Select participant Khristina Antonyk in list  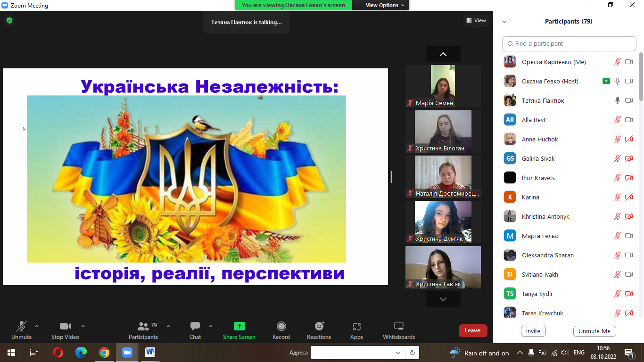(569, 216)
